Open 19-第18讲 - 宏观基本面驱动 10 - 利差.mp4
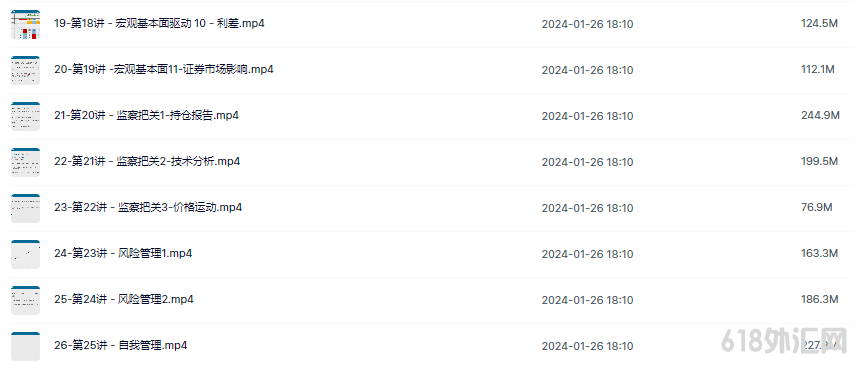This screenshot has width=854, height=365. pyautogui.click(x=160, y=24)
